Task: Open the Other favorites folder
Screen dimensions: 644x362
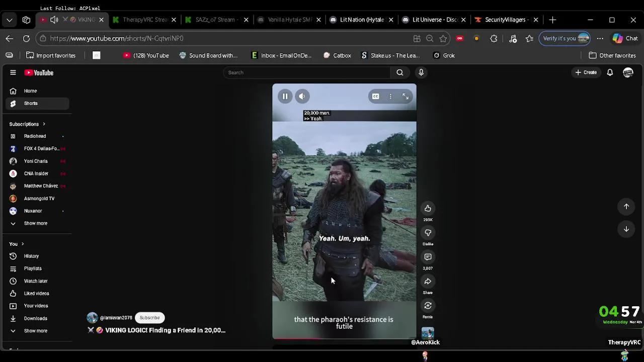Action: (613, 55)
